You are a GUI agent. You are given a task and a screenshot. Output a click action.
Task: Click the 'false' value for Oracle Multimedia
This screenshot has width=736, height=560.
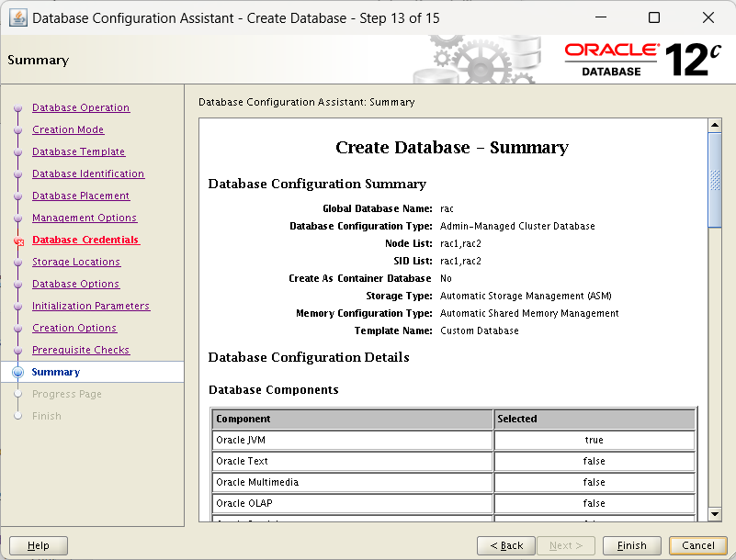[594, 482]
